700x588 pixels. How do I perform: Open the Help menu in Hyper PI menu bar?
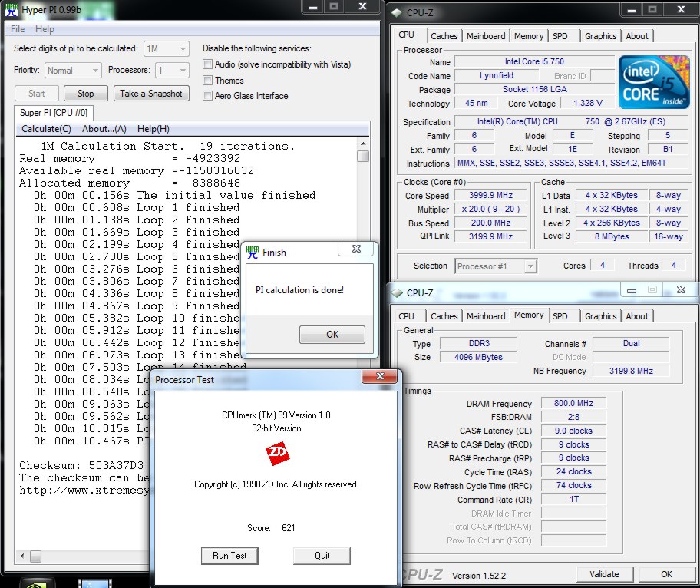[x=45, y=29]
